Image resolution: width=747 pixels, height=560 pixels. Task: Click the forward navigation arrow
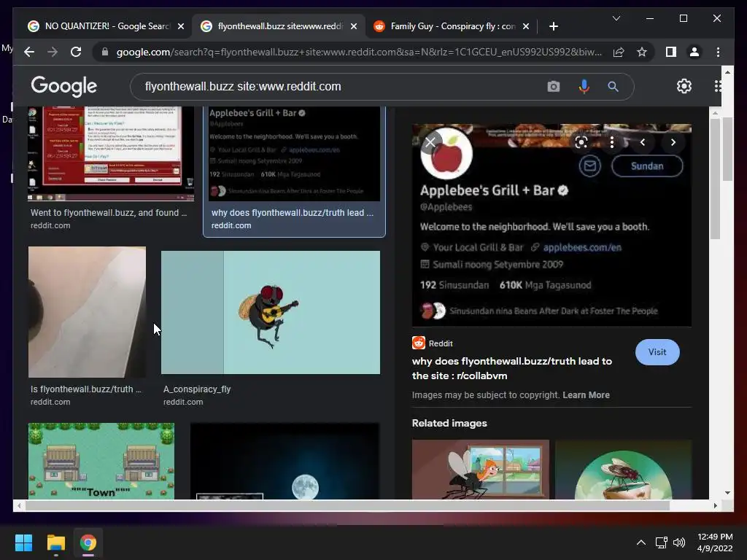click(x=53, y=52)
